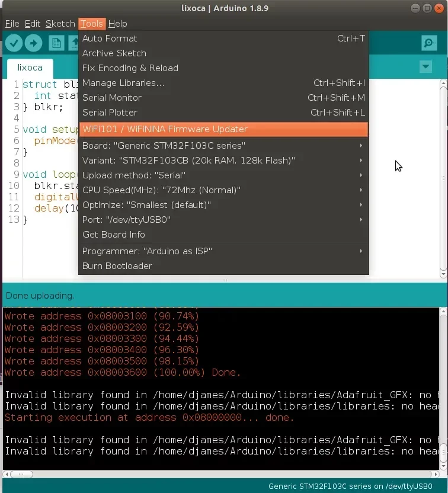Viewport: 448px width, 493px height.
Task: Open Manage Libraries entry
Action: pos(223,83)
